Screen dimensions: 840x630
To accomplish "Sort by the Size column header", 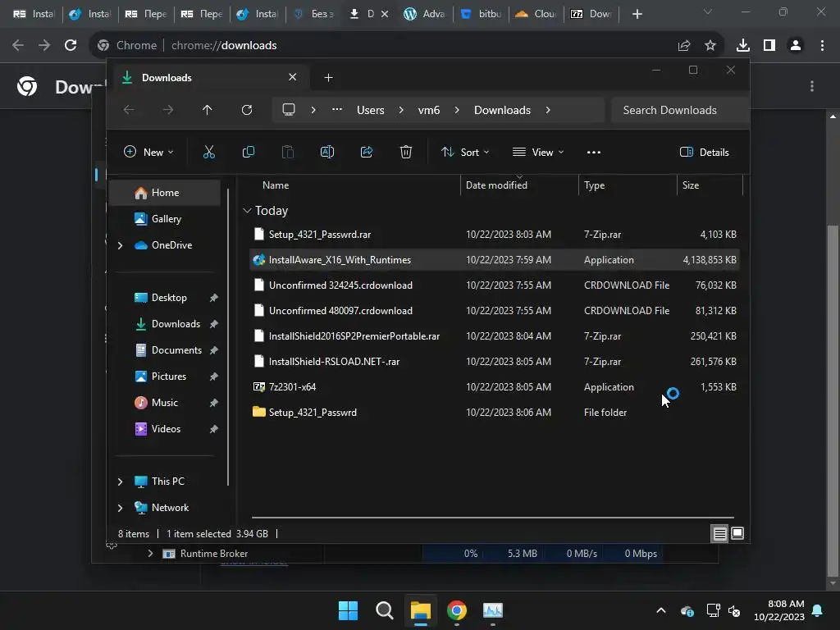I will 691,185.
